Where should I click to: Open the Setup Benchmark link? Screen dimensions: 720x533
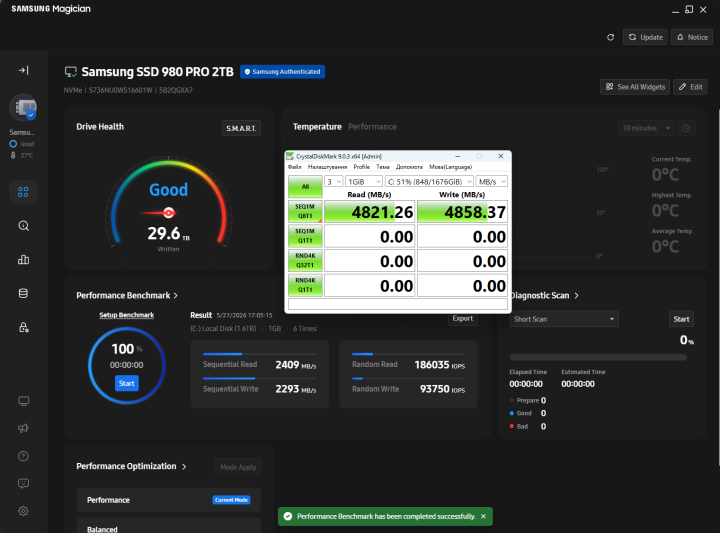coord(127,315)
